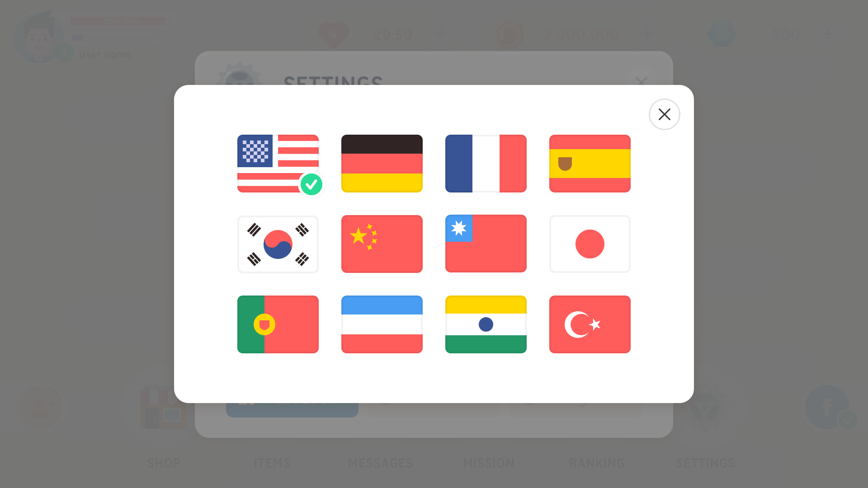Open the Shop tab
Image resolution: width=868 pixels, height=488 pixels.
(164, 463)
